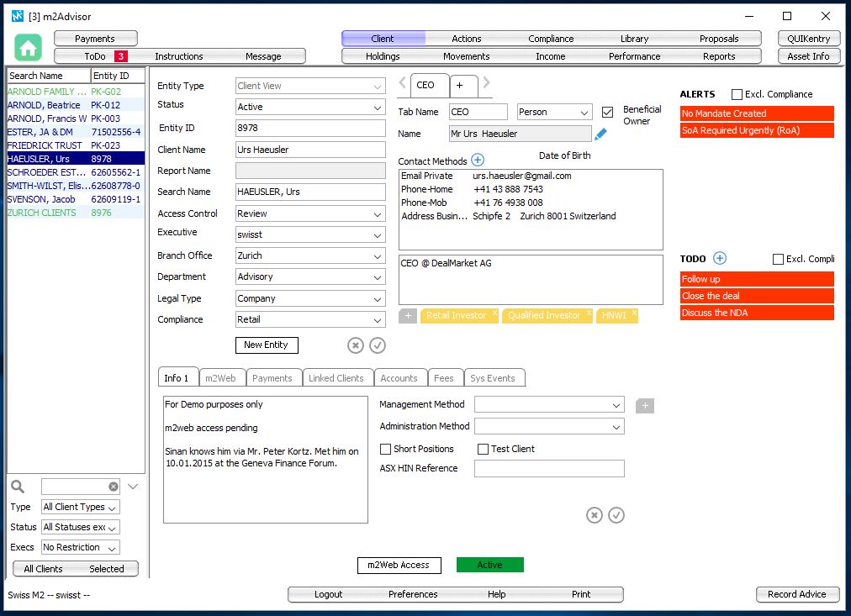
Task: Click the Client Name input field
Action: pos(310,150)
